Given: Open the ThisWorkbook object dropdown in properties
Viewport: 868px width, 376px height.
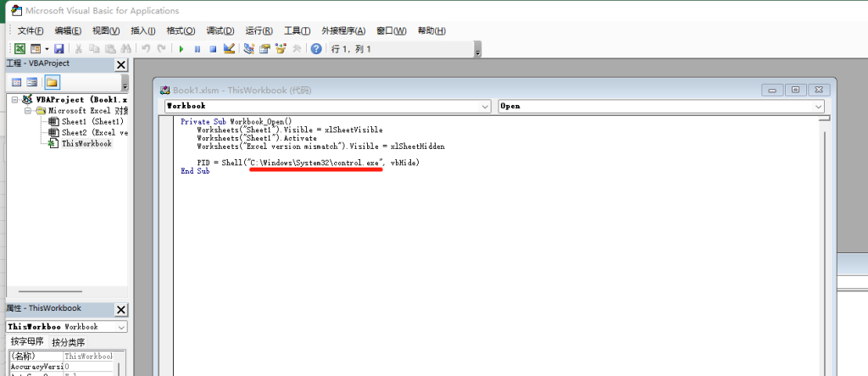Looking at the screenshot, I should [122, 327].
